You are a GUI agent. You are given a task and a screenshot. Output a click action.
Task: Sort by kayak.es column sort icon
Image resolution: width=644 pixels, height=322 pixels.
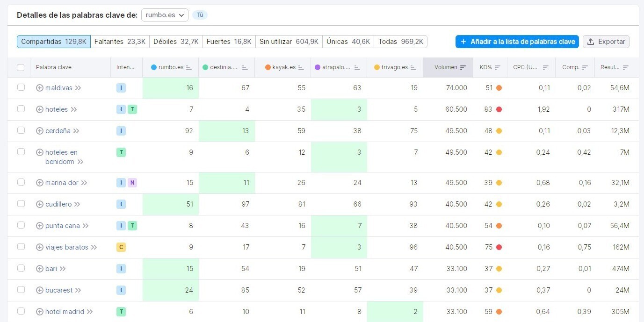pos(301,67)
